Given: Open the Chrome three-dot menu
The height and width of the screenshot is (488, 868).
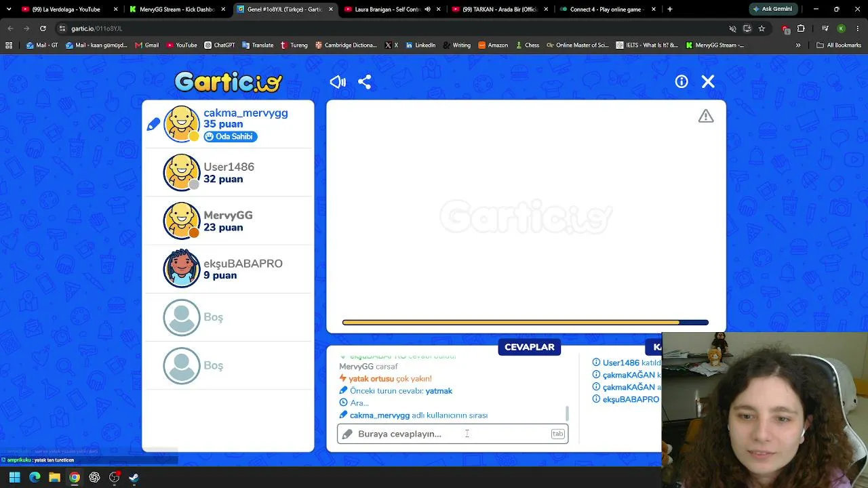Looking at the screenshot, I should pos(857,28).
